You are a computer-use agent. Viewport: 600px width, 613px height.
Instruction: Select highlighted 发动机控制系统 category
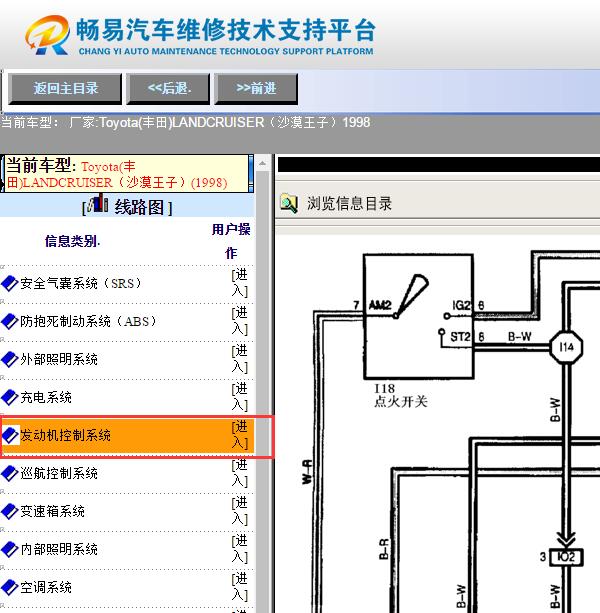65,435
